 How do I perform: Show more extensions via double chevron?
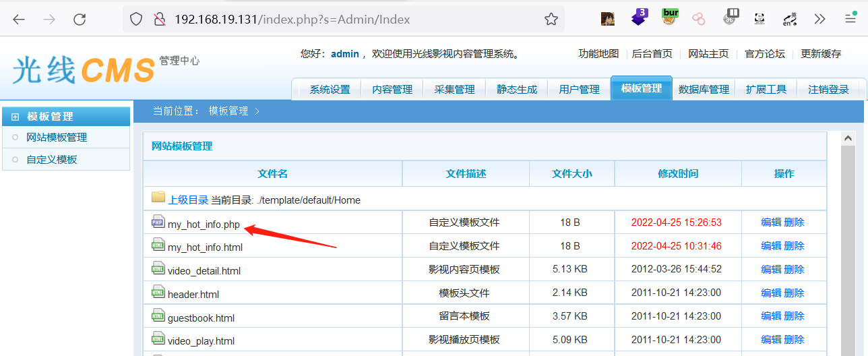[x=819, y=19]
